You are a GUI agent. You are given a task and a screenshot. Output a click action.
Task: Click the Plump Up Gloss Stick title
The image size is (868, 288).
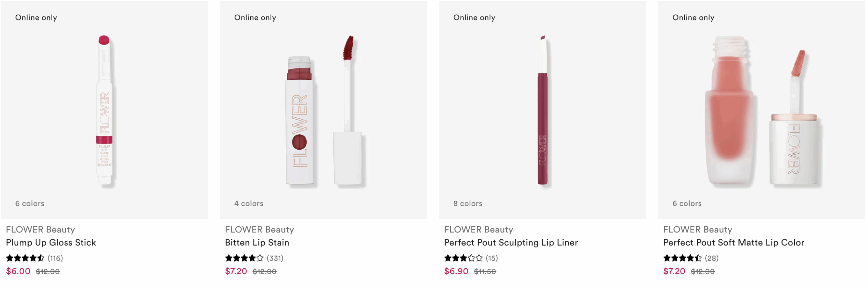[51, 243]
